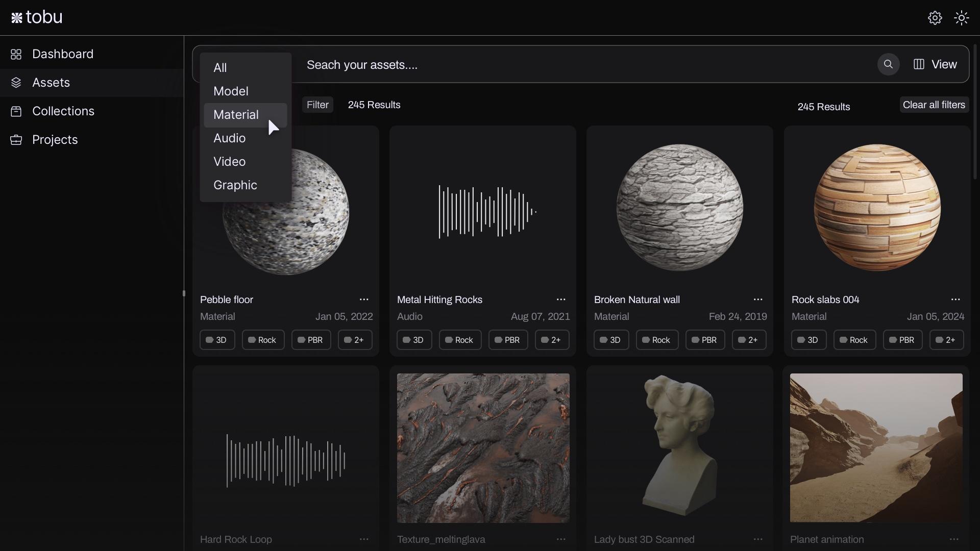980x551 pixels.
Task: Open the Assets text label
Action: click(51, 83)
